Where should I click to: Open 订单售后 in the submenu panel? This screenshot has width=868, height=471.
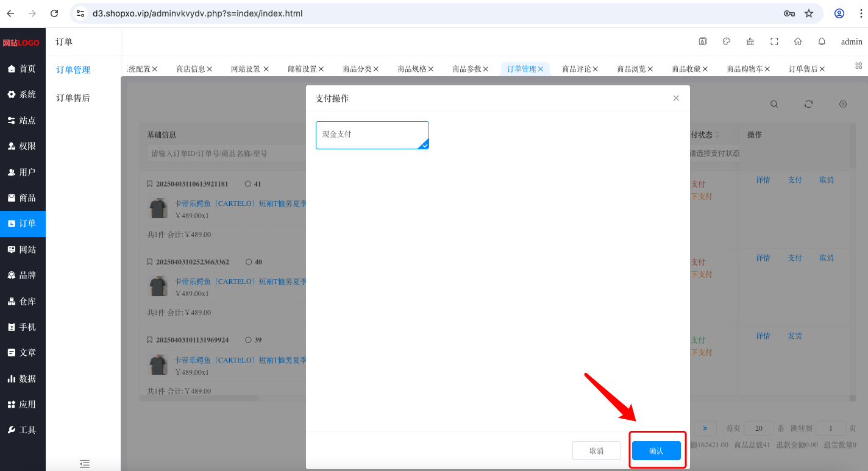click(73, 97)
